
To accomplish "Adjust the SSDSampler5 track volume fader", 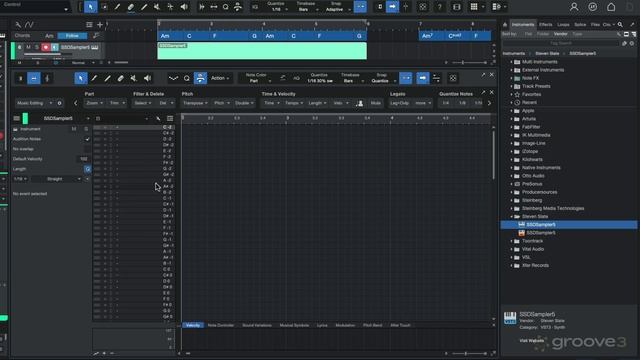I will 49,53.
